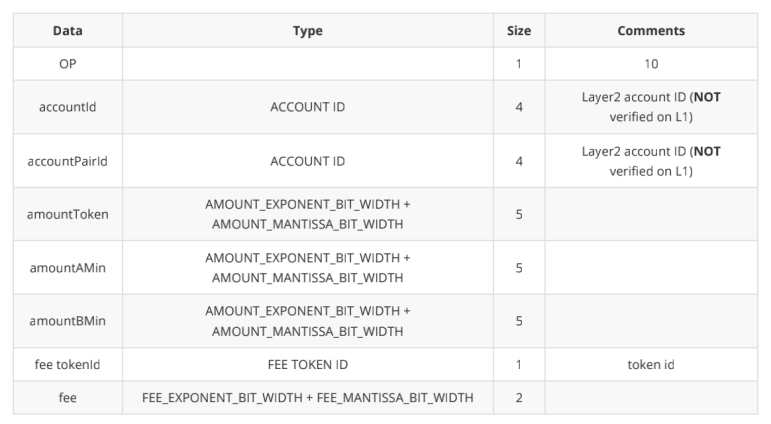Screen dimensions: 771x424
Task: Select the OP cell in Data column
Action: coord(67,64)
